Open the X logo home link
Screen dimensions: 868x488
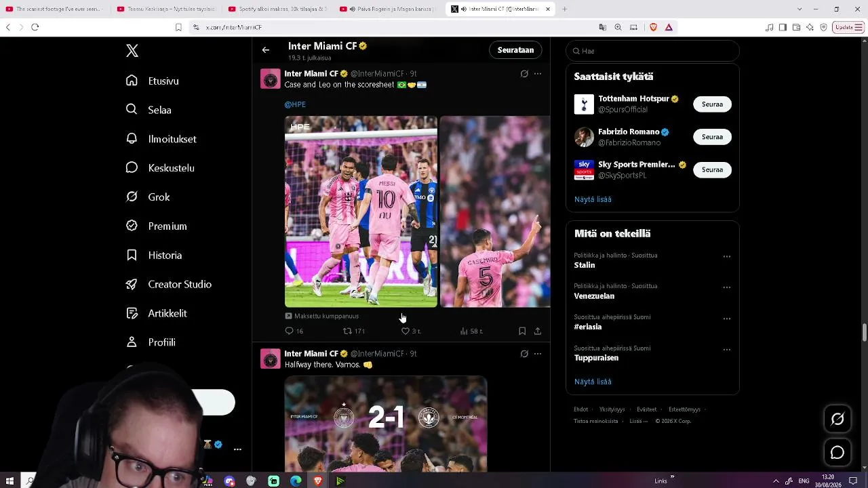tap(132, 51)
